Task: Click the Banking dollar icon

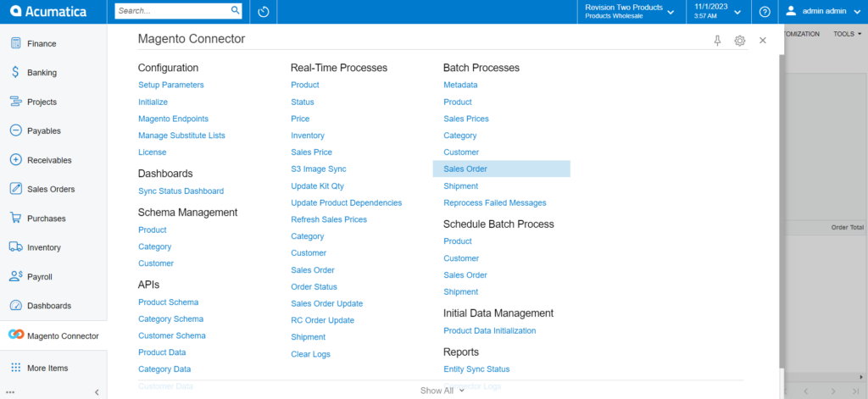Action: 16,73
